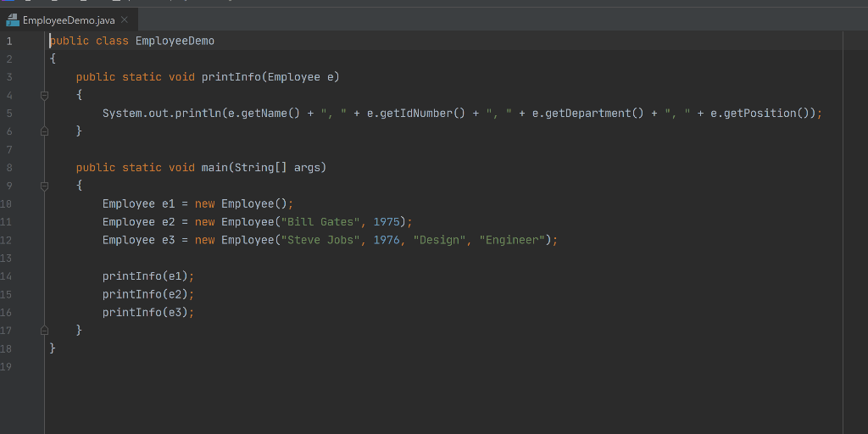Click line number 12 in the gutter
868x434 pixels.
(x=6, y=240)
